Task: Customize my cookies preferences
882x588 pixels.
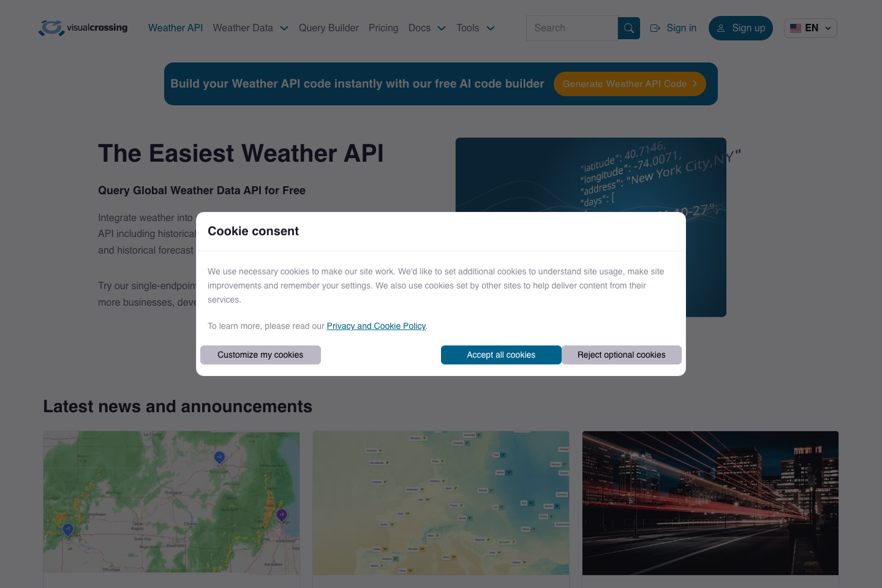Action: coord(260,355)
